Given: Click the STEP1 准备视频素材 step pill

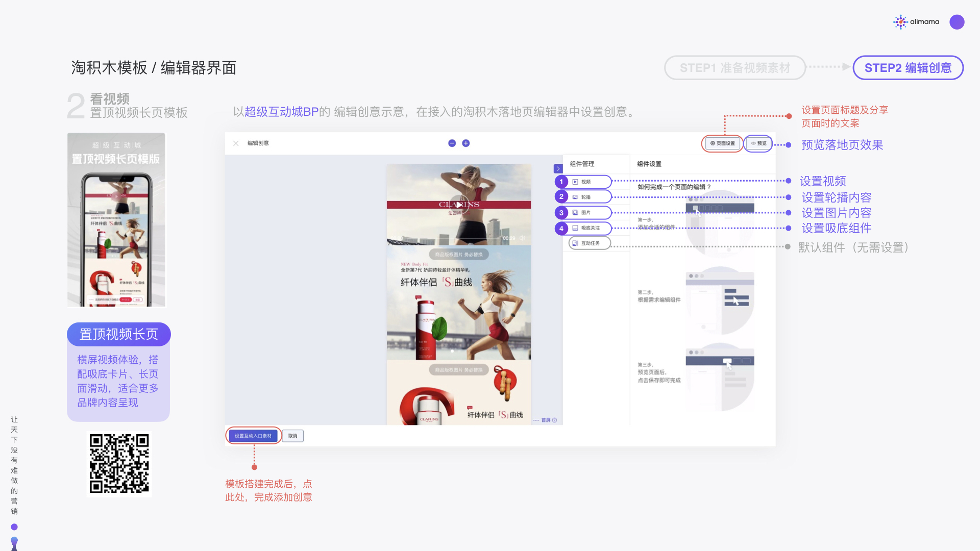Looking at the screenshot, I should [x=735, y=68].
